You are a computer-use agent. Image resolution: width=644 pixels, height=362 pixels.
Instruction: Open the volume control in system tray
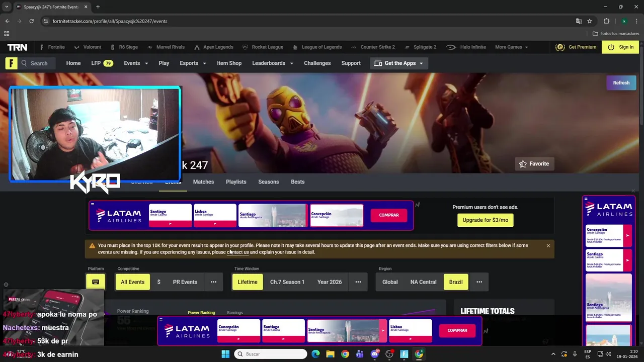click(x=609, y=354)
